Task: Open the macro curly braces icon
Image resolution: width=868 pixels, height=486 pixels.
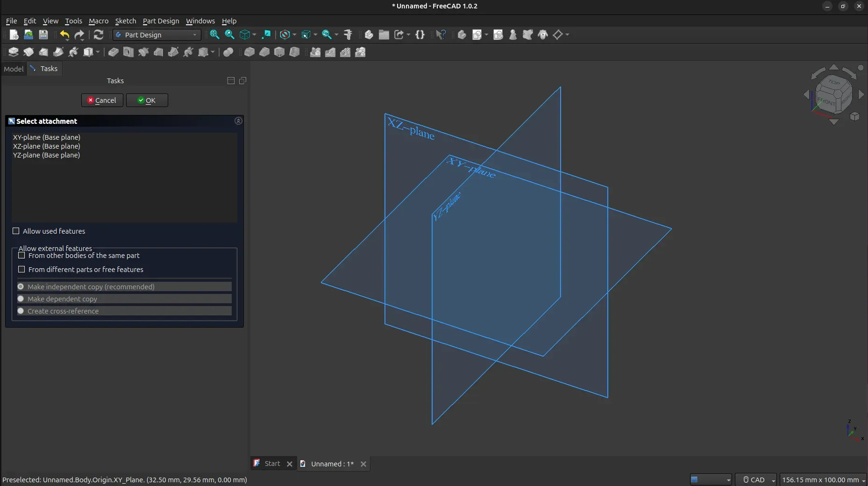Action: (420, 35)
